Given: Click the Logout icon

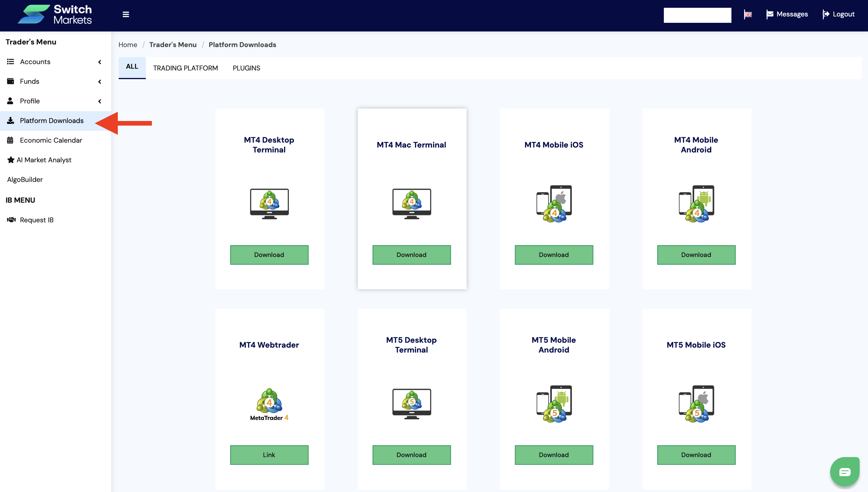Looking at the screenshot, I should coord(827,14).
